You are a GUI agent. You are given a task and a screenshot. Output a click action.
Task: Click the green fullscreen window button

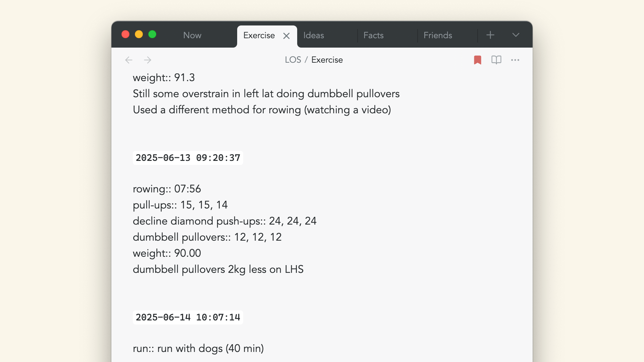(152, 34)
